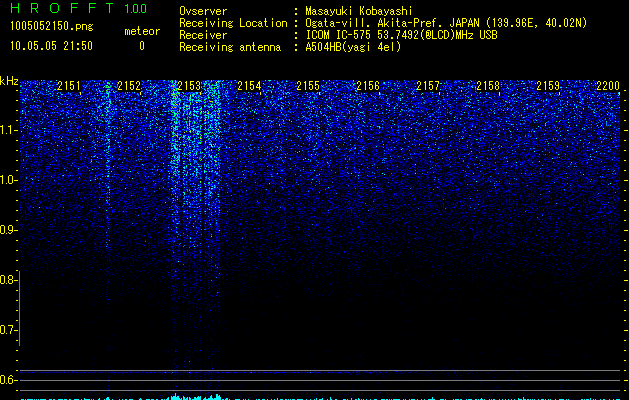The image size is (629, 400).
Task: Click the 2200 time marker
Action: point(608,86)
